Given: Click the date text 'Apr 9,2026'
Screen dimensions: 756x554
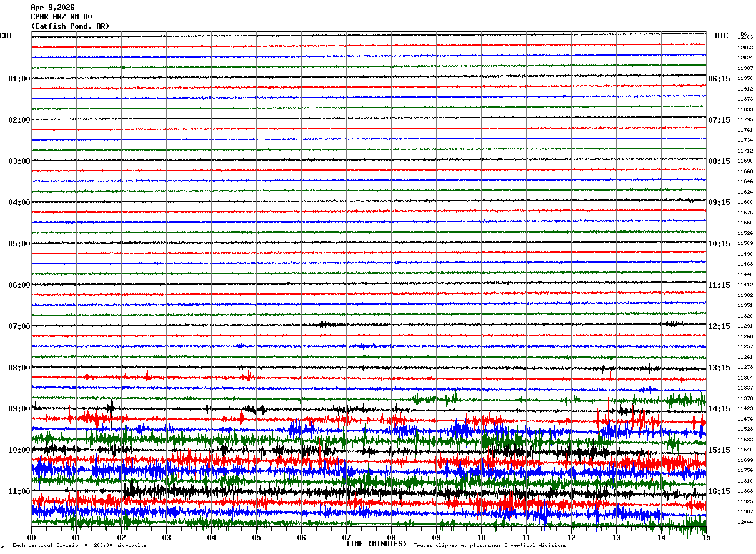Looking at the screenshot, I should point(52,8).
